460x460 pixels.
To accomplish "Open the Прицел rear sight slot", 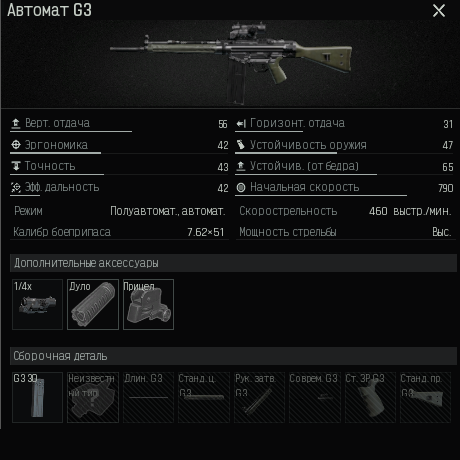I will (148, 304).
